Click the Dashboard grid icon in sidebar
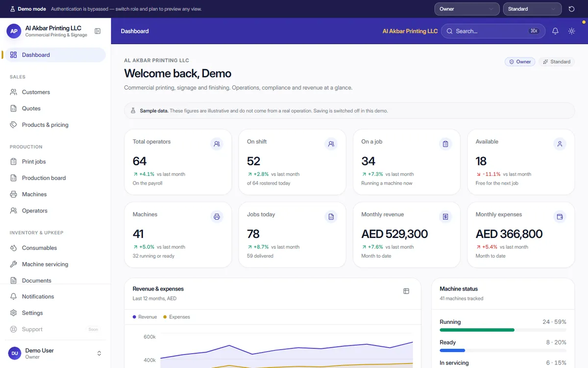This screenshot has width=588, height=368. click(x=13, y=55)
